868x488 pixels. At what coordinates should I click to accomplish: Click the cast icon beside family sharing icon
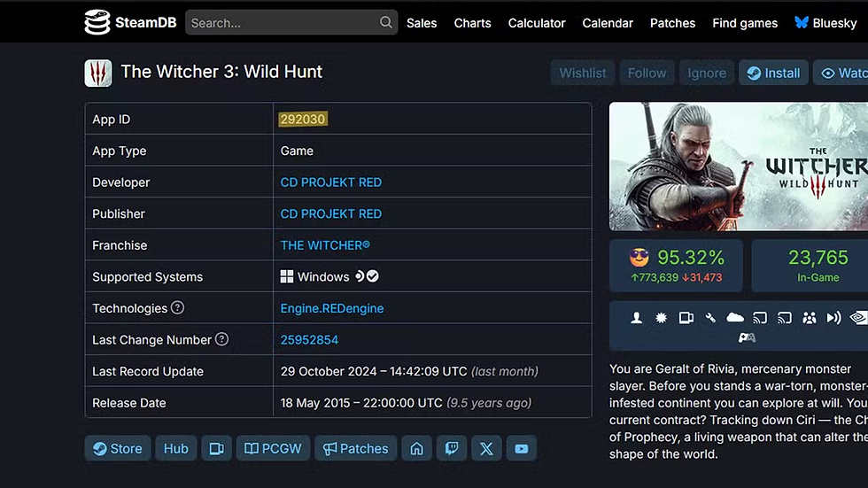785,318
